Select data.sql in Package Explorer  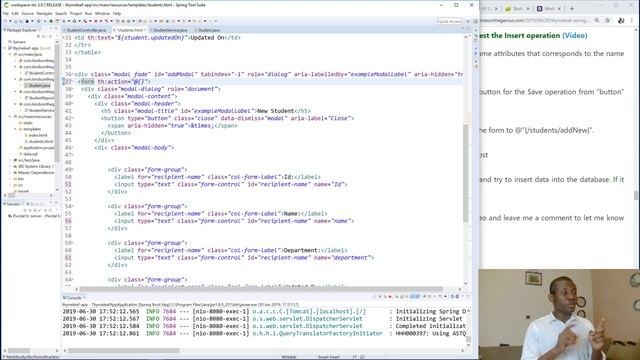(x=30, y=154)
